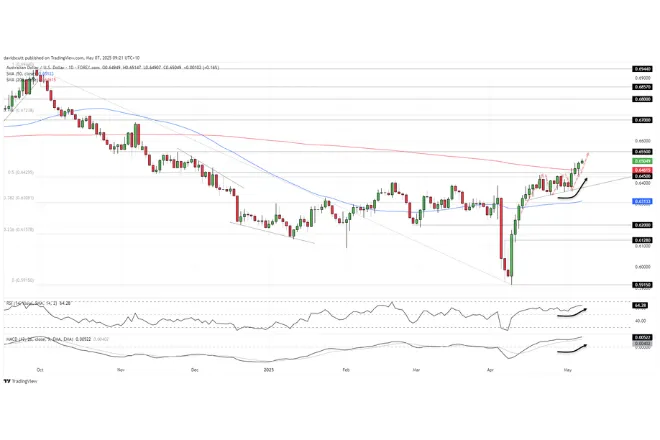This screenshot has width=660, height=440.
Task: Click the 0.382 Fibonacci level label
Action: pos(19,198)
